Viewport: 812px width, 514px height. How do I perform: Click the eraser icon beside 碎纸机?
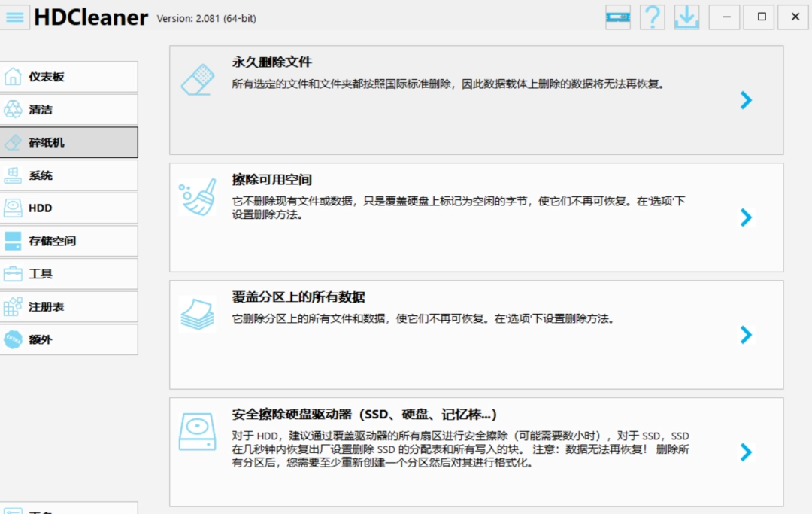point(13,142)
